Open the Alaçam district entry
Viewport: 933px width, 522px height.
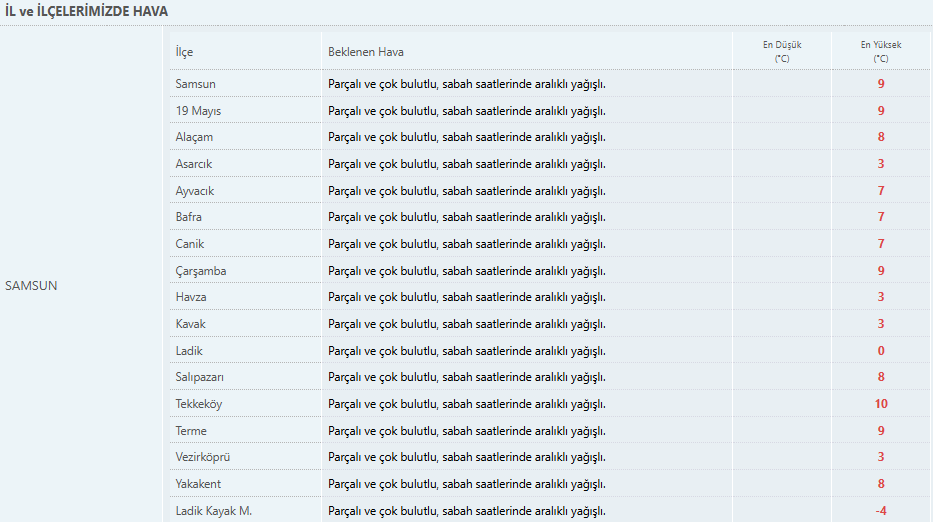tap(194, 137)
